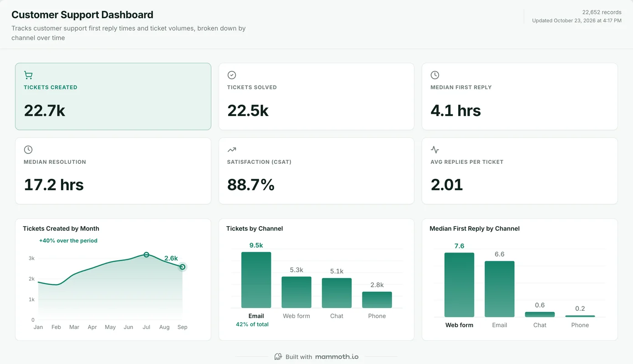Click the Web form bar showing 7.6 reply
Viewport: 633px width, 364px height.
coord(459,285)
